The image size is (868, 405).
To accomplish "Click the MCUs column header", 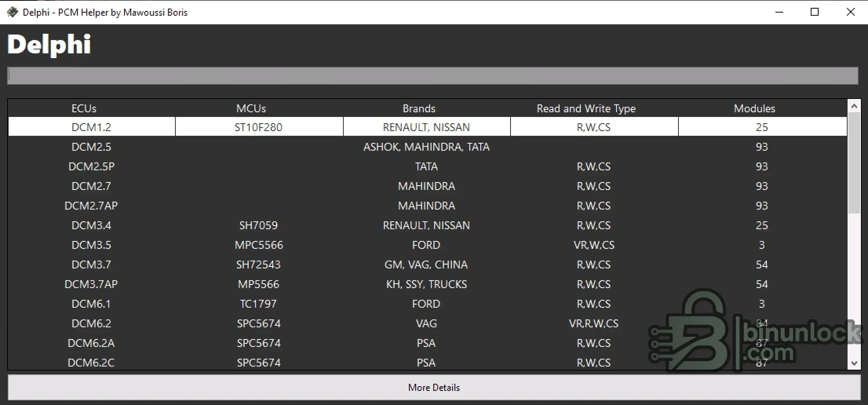I will click(x=251, y=108).
